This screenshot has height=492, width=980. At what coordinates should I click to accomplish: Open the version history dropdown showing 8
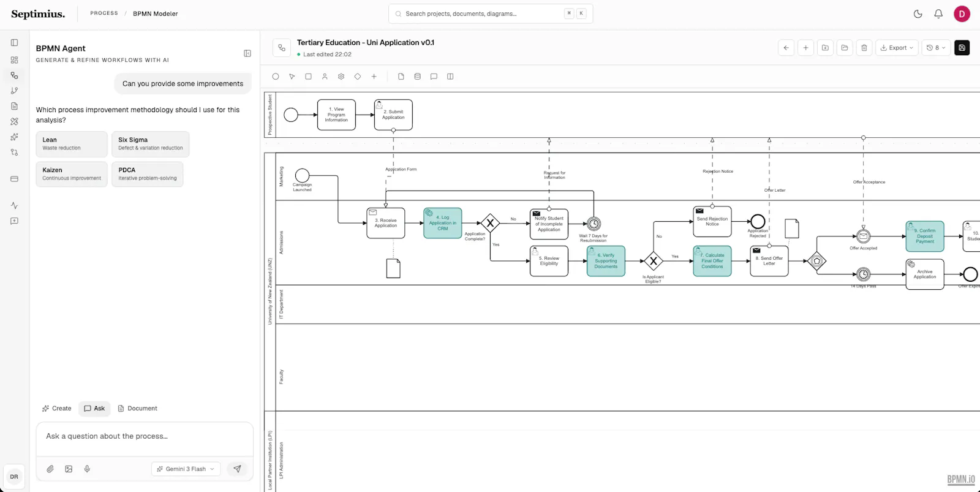point(937,48)
